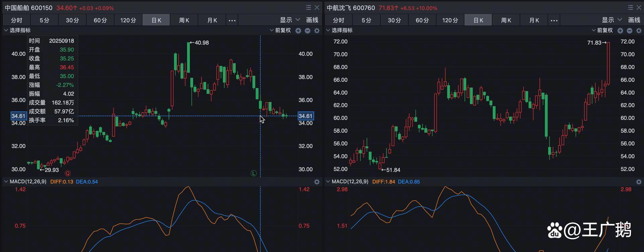Click the 涨幅 -2.27% tooltip value
This screenshot has width=644, height=252.
pos(65,85)
